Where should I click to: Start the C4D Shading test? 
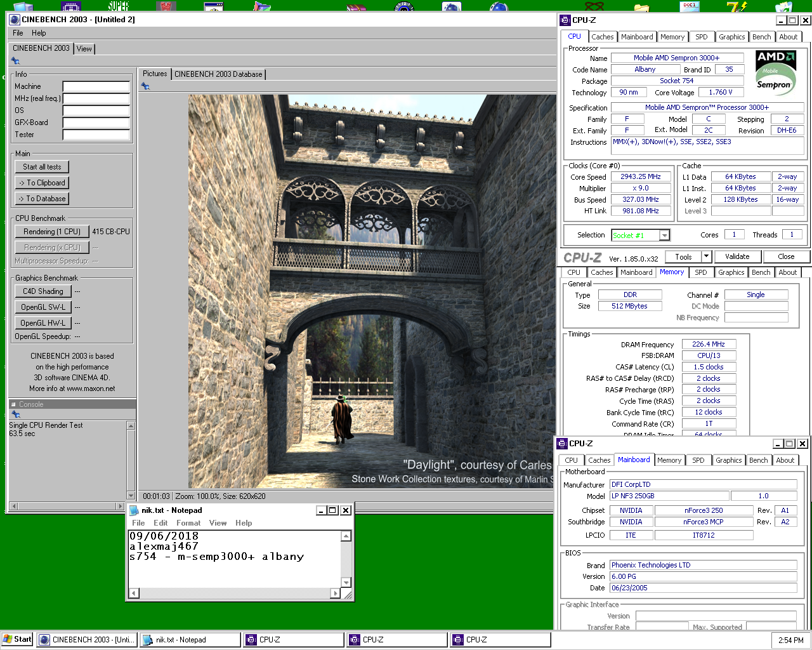click(x=43, y=291)
